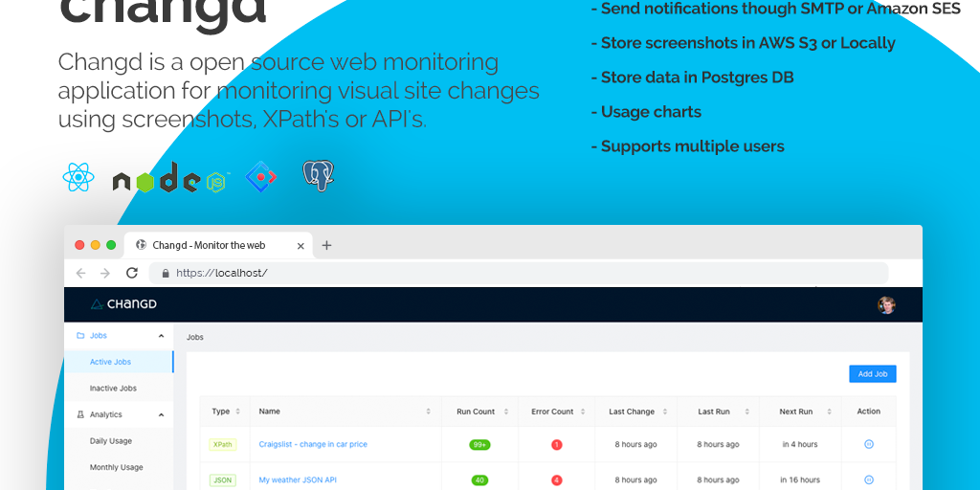Click the JSON type tag
This screenshot has width=980, height=490.
point(222,480)
